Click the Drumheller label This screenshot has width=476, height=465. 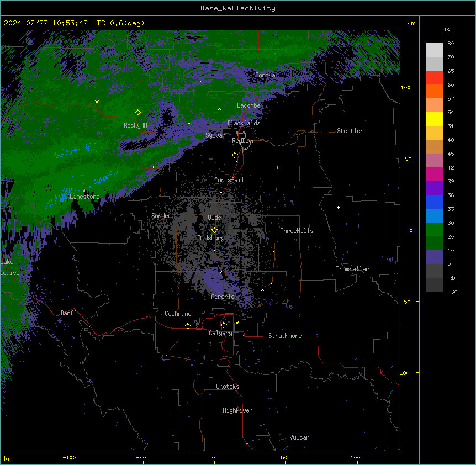point(352,269)
